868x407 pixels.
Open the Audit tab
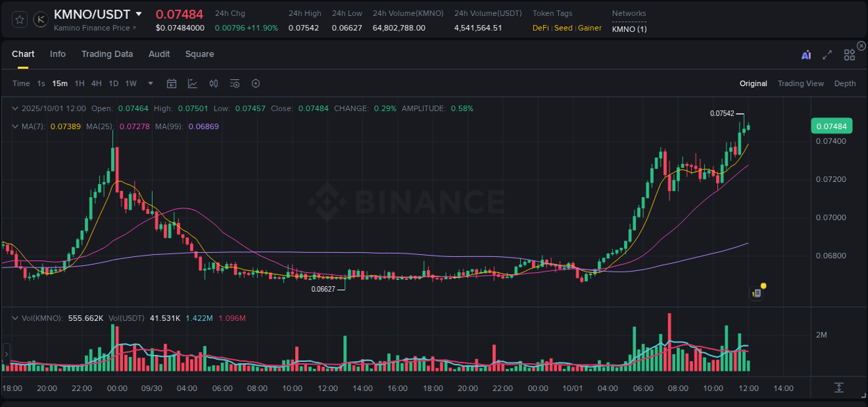[x=159, y=53]
